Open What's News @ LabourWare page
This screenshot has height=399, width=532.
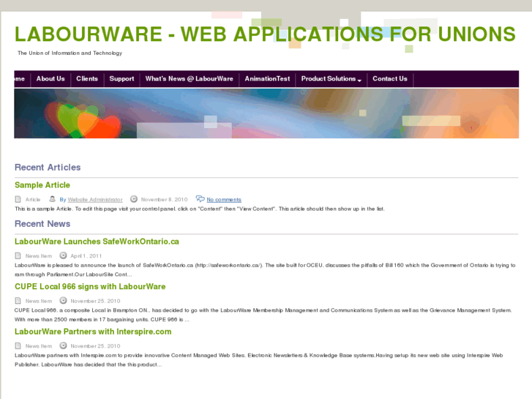tap(190, 79)
